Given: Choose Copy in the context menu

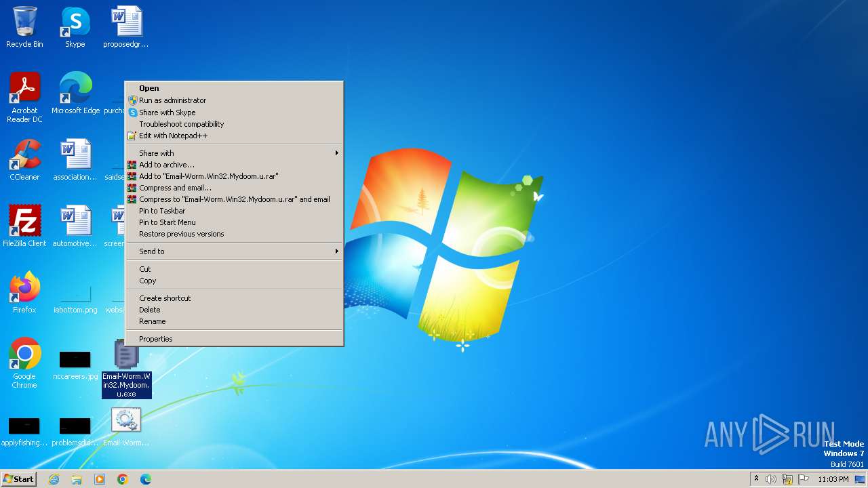Looking at the screenshot, I should point(234,281).
